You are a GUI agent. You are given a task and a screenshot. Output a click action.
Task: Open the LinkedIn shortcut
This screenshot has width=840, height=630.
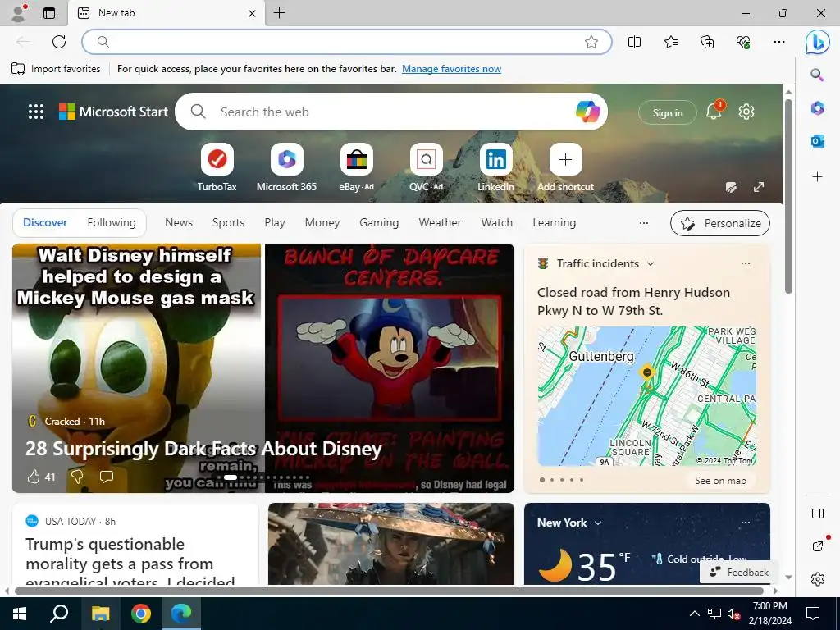(495, 167)
